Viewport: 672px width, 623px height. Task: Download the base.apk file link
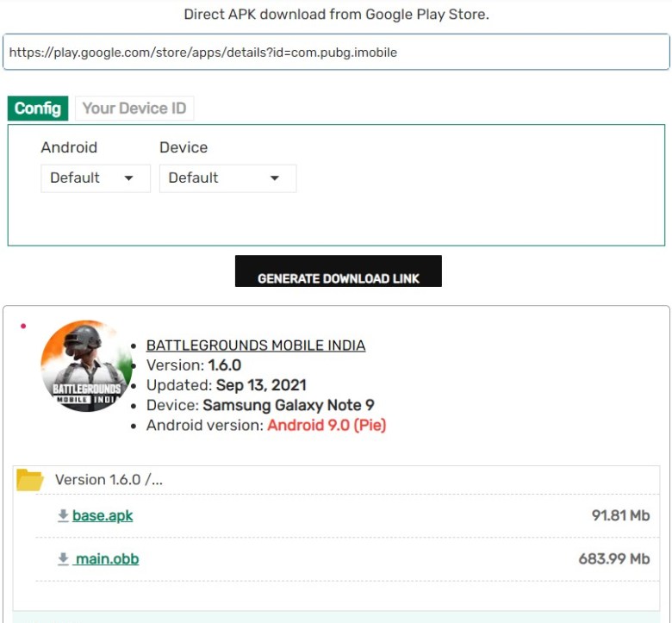tap(103, 515)
